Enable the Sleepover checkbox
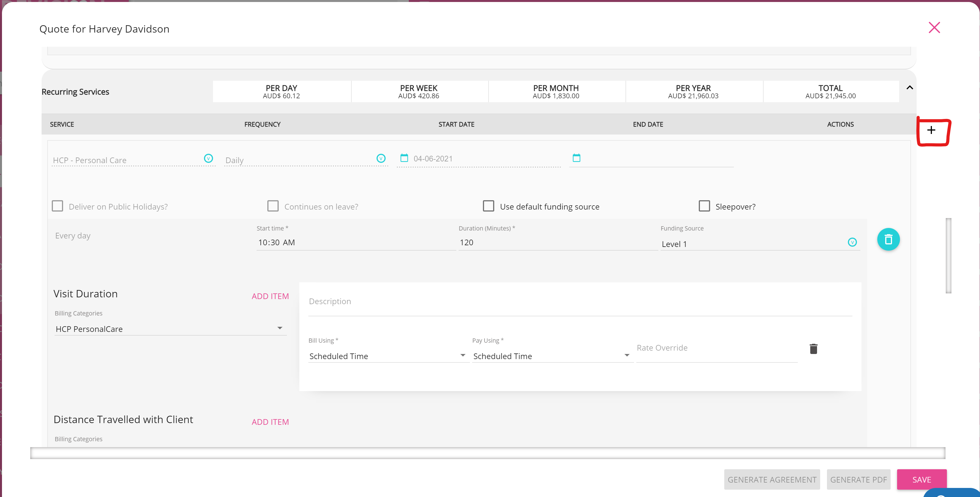This screenshot has width=980, height=497. (x=704, y=206)
